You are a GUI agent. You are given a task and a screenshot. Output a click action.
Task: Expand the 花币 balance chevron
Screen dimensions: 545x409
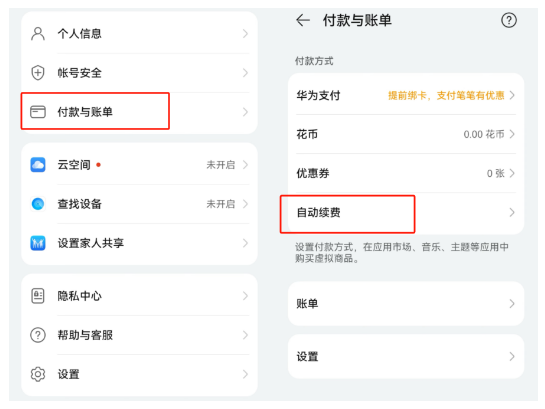[512, 134]
